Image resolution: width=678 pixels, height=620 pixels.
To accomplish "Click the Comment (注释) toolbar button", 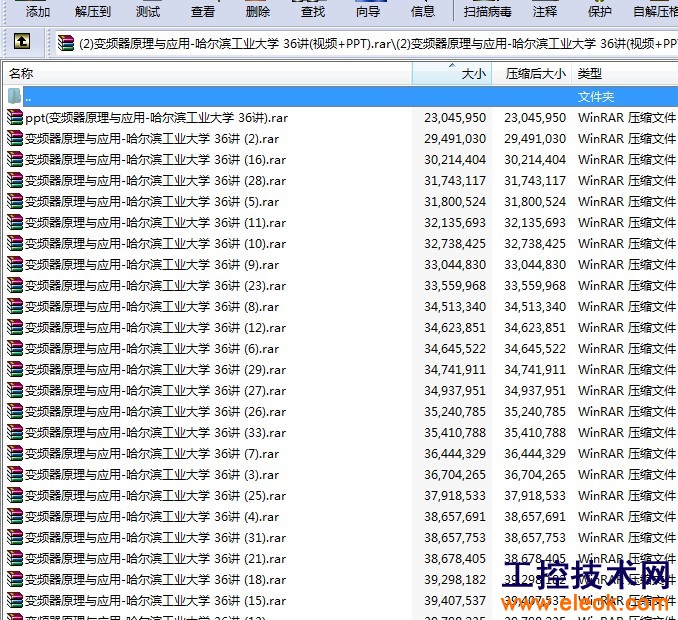I will click(545, 11).
